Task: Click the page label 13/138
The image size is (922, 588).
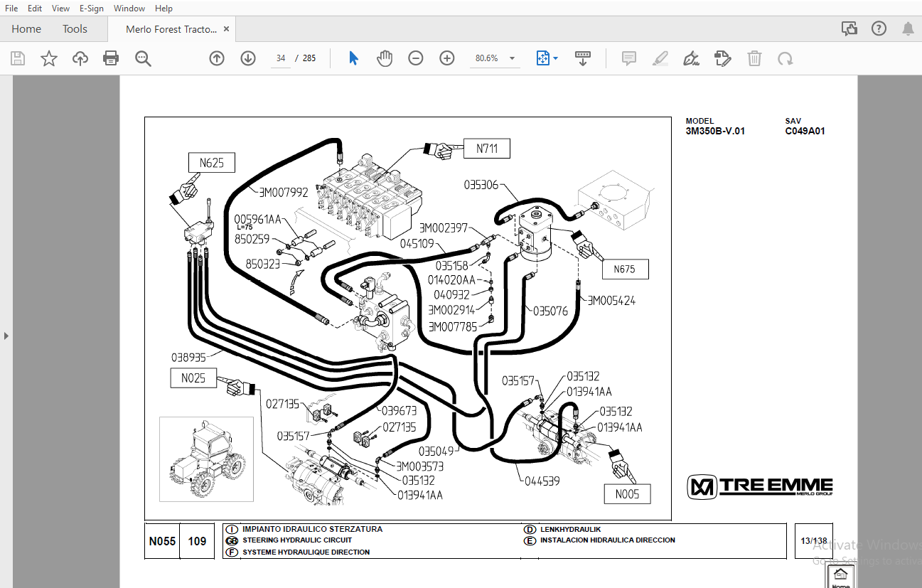Action: click(x=814, y=541)
